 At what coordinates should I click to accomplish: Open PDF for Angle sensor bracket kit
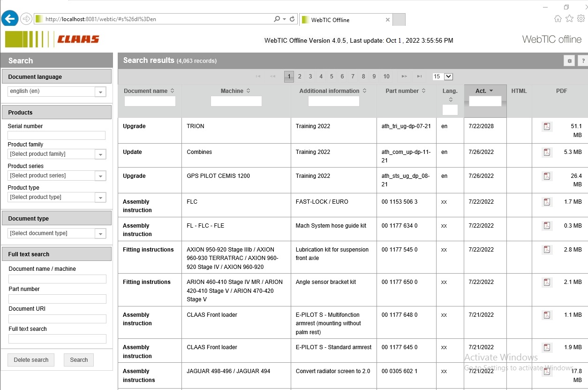point(547,283)
